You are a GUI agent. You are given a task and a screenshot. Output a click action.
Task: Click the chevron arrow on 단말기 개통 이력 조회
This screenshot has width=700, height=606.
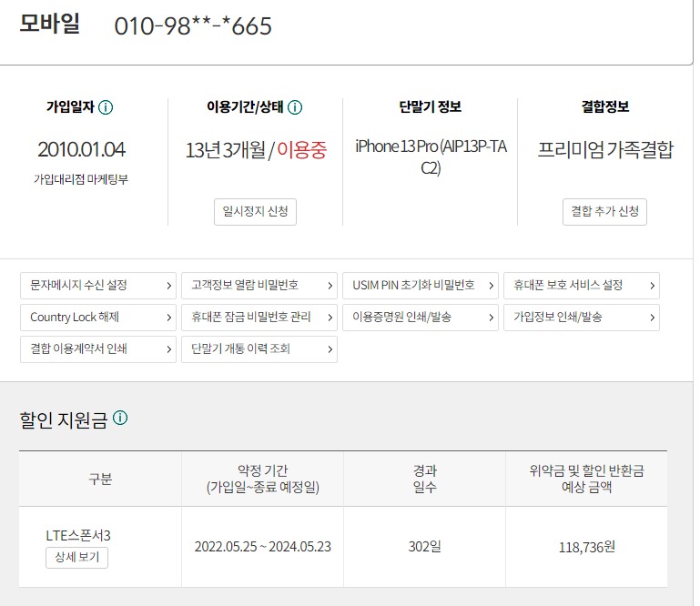coord(330,349)
